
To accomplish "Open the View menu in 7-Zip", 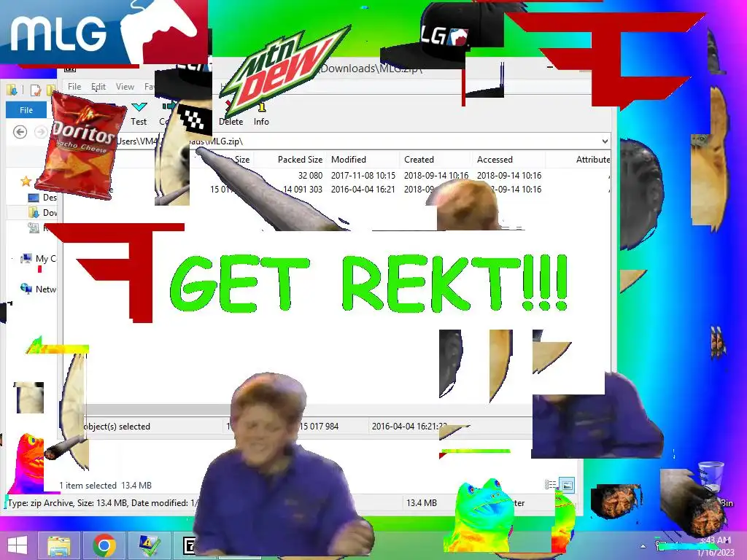I will pos(125,87).
